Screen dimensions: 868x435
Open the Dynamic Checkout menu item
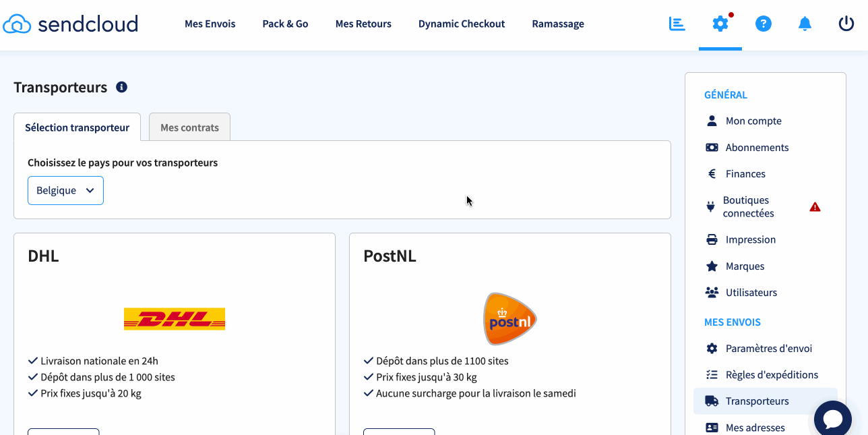click(x=461, y=24)
